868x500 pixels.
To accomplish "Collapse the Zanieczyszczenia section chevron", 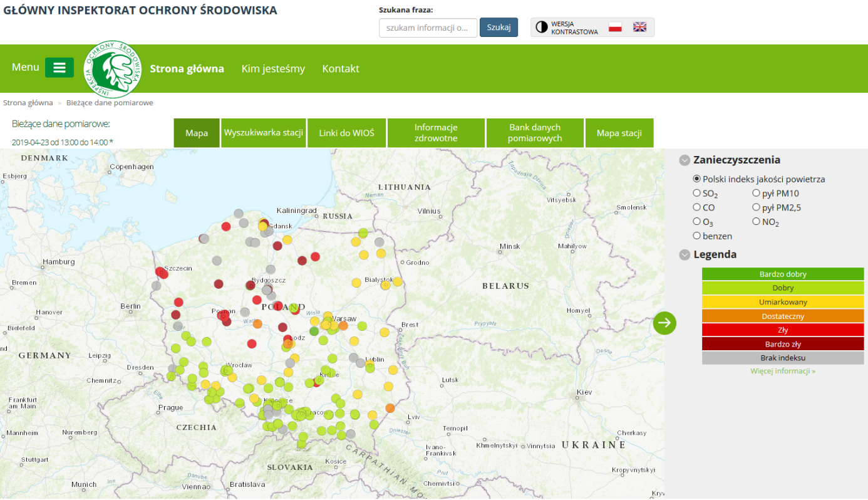I will [685, 160].
